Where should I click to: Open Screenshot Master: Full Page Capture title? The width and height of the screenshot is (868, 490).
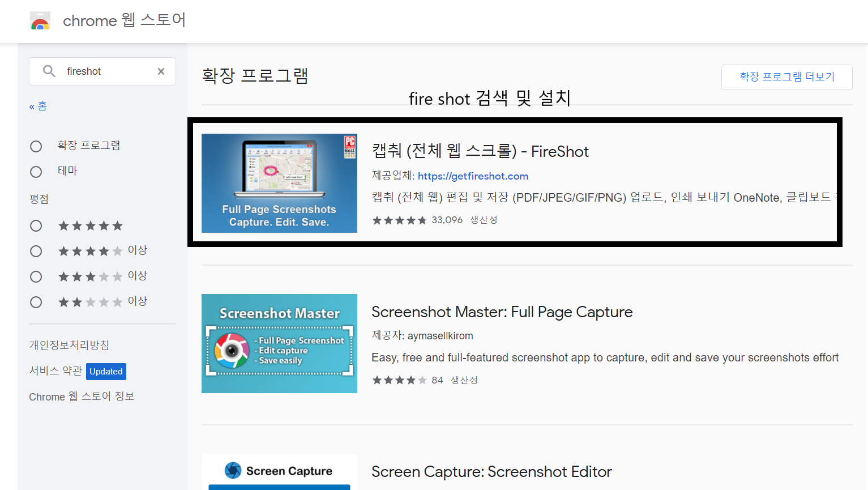pos(502,312)
